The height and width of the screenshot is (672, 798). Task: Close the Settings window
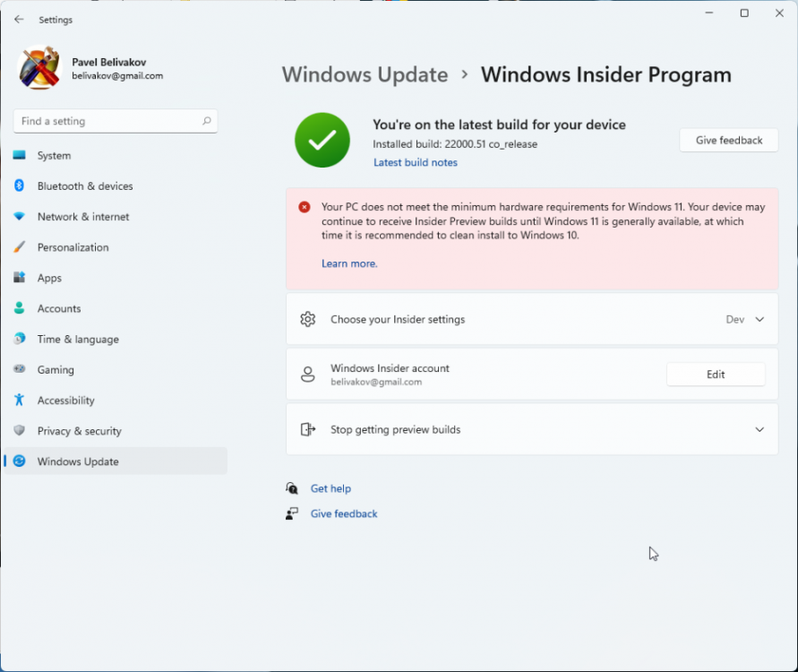[x=779, y=13]
